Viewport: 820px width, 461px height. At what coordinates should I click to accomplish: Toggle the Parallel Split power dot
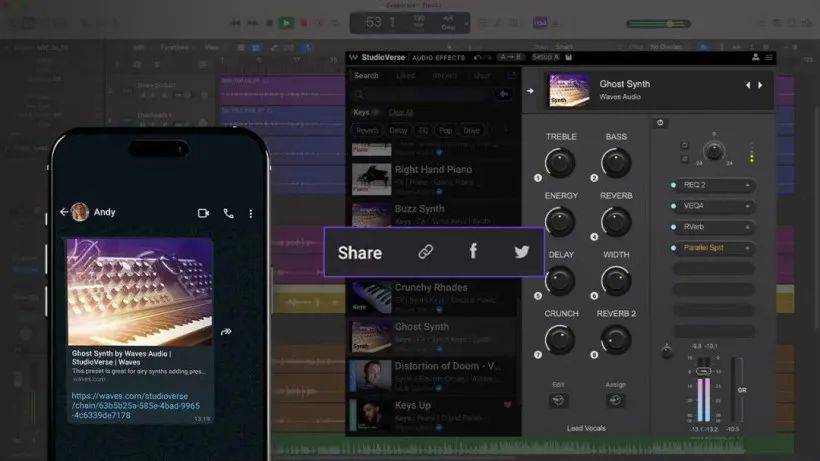pyautogui.click(x=674, y=248)
